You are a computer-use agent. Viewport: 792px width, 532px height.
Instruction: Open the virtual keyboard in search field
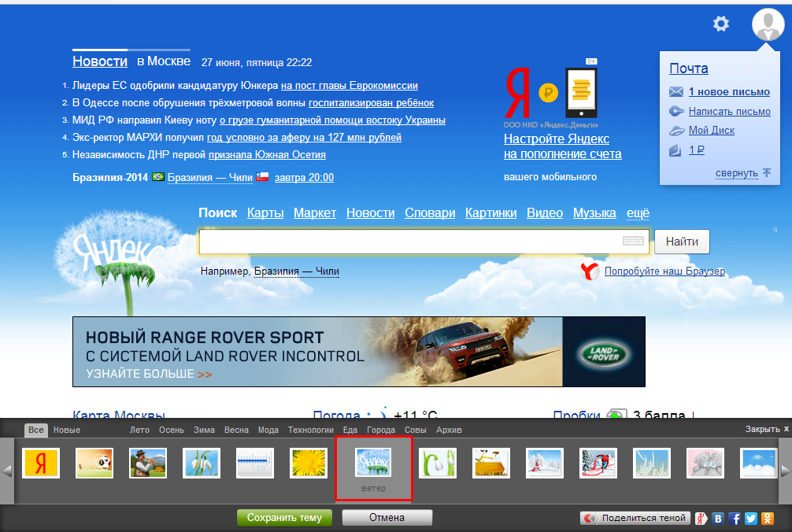click(633, 242)
